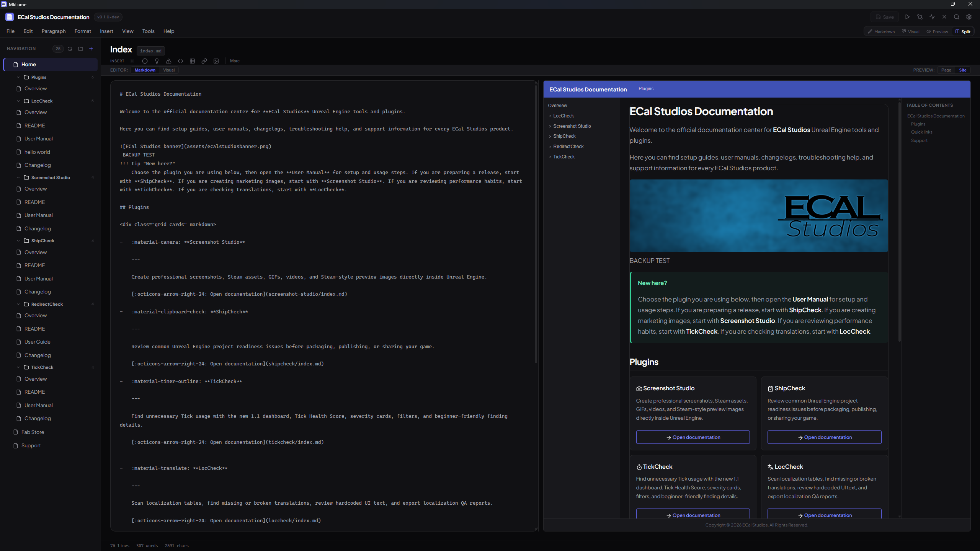
Task: Select Visual in the EDITOR toggle
Action: (x=169, y=70)
